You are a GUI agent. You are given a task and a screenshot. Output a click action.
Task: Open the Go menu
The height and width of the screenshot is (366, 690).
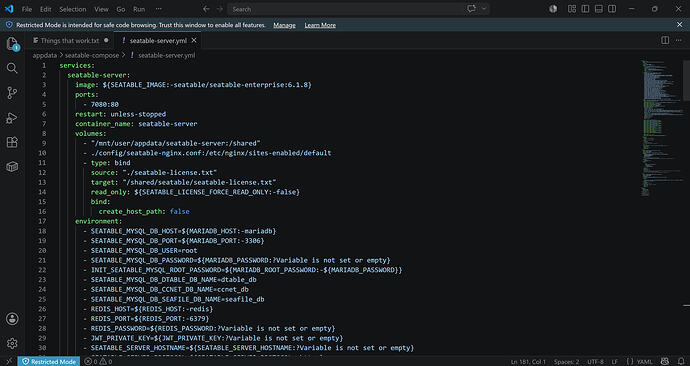click(x=121, y=9)
